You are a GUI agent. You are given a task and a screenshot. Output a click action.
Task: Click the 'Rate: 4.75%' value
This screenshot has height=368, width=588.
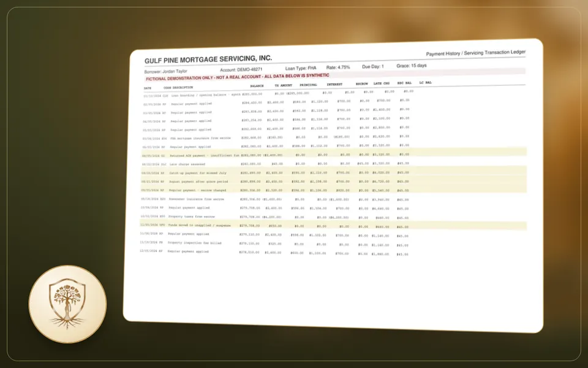point(338,67)
